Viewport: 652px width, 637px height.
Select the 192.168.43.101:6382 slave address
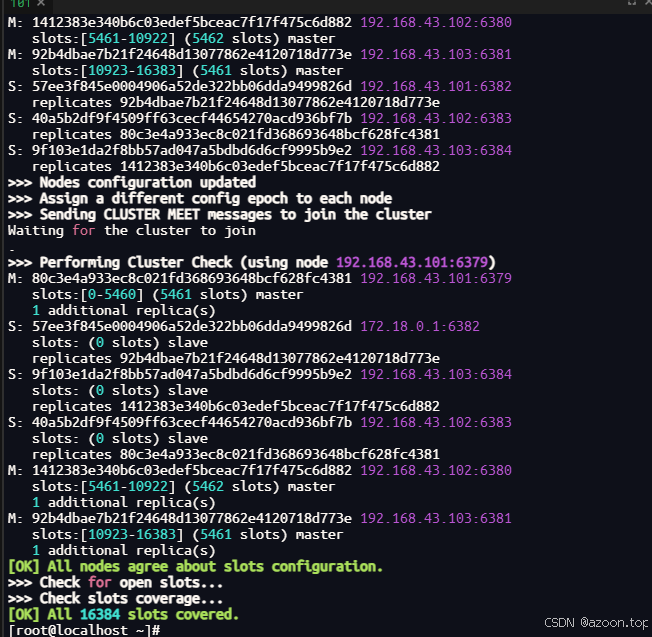[436, 86]
